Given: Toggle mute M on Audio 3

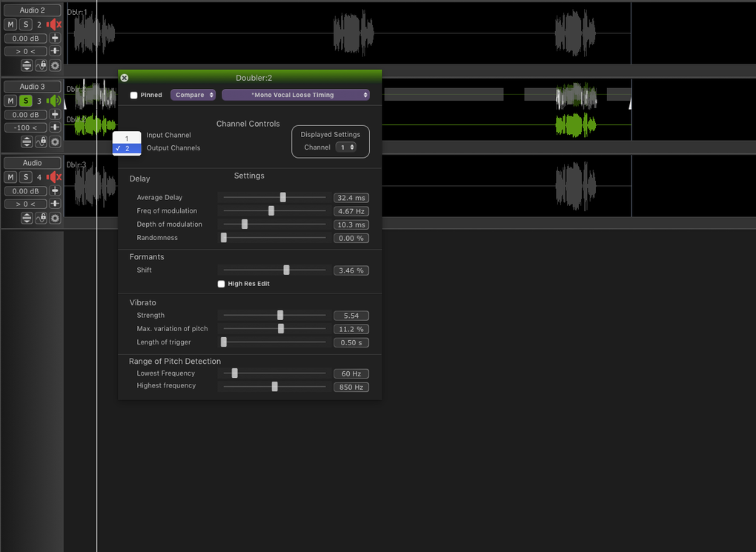Looking at the screenshot, I should tap(10, 101).
